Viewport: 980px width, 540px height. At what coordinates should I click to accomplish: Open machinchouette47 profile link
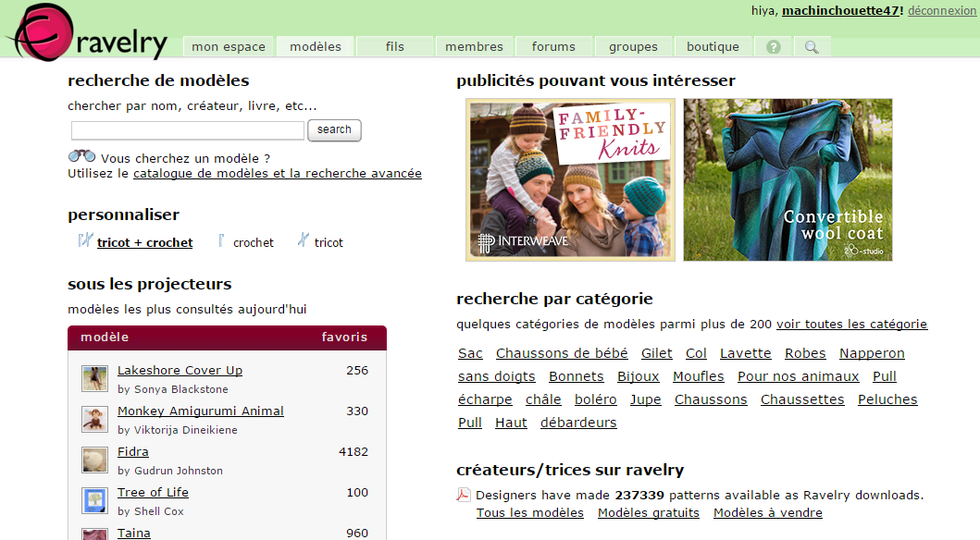[x=840, y=10]
